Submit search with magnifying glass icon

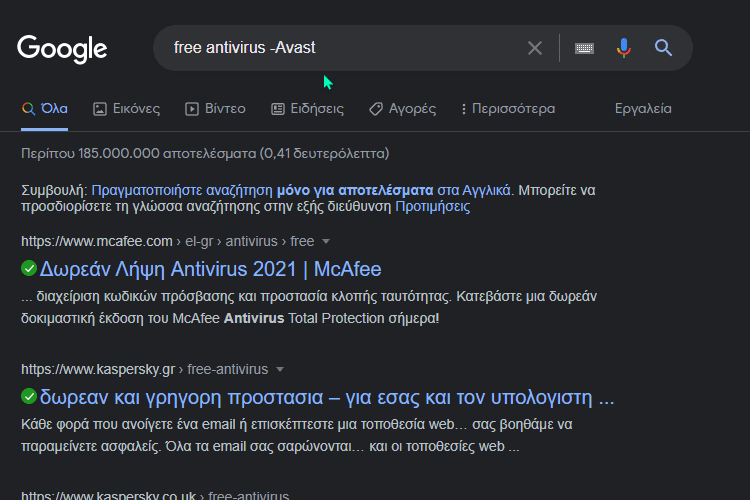click(663, 48)
